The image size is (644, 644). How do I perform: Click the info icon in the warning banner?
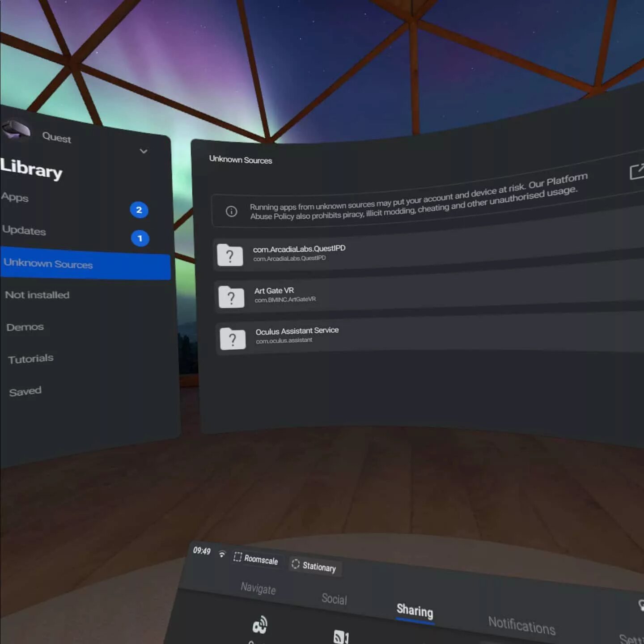tap(231, 211)
